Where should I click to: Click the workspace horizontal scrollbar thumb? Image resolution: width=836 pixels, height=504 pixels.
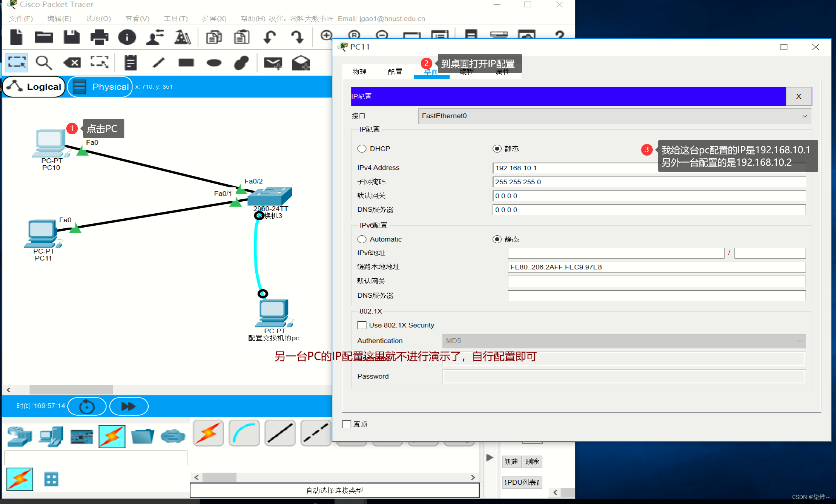(x=71, y=390)
